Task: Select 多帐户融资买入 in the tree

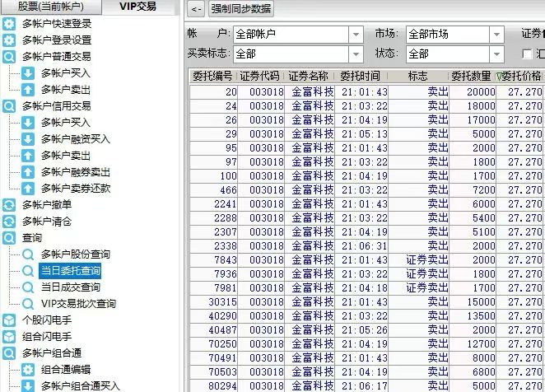Action: pos(76,139)
